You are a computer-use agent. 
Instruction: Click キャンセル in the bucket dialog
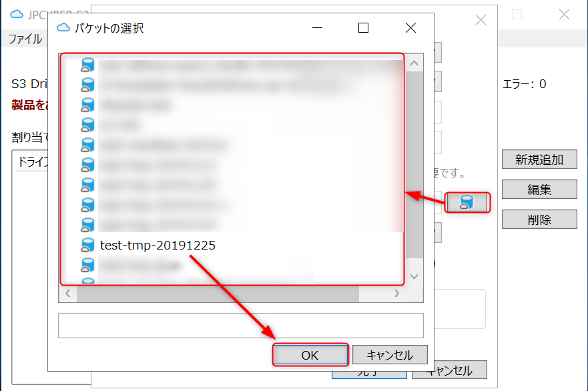coord(390,355)
